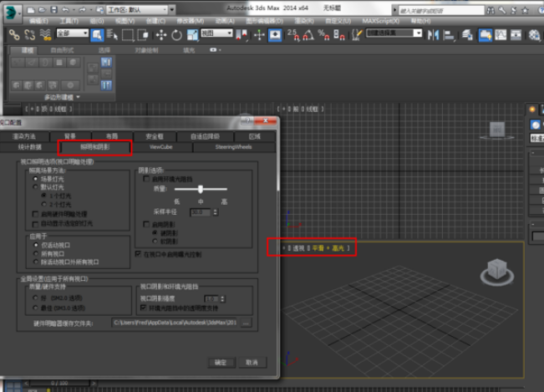This screenshot has width=544, height=392.
Task: Switch to the Freeform ribbon tab
Action: tap(62, 50)
